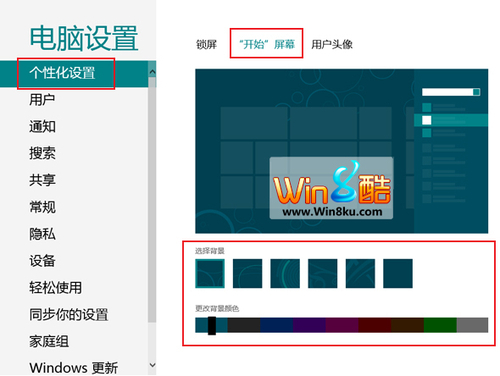This screenshot has width=500, height=376.
Task: Pick the navy blue background color
Action: pyautogui.click(x=277, y=325)
